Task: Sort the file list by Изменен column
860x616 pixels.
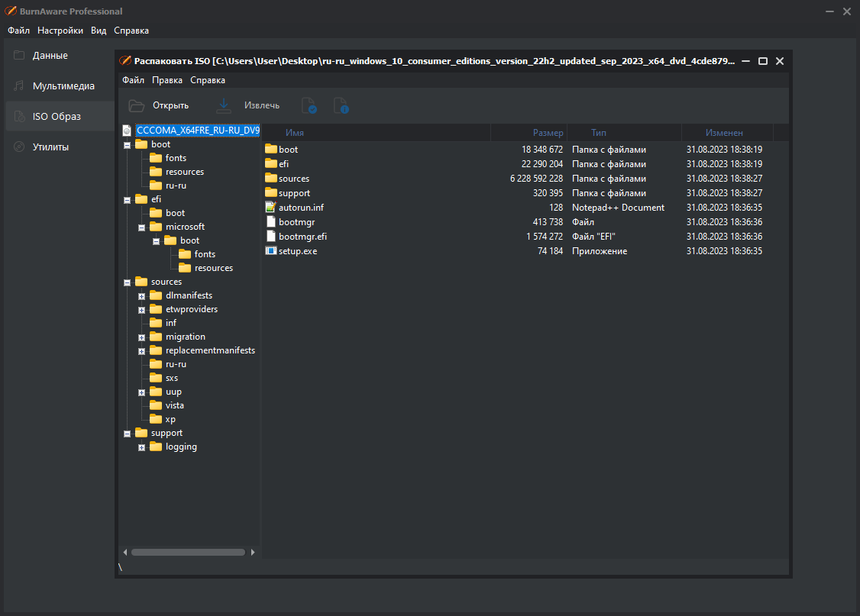Action: point(727,133)
